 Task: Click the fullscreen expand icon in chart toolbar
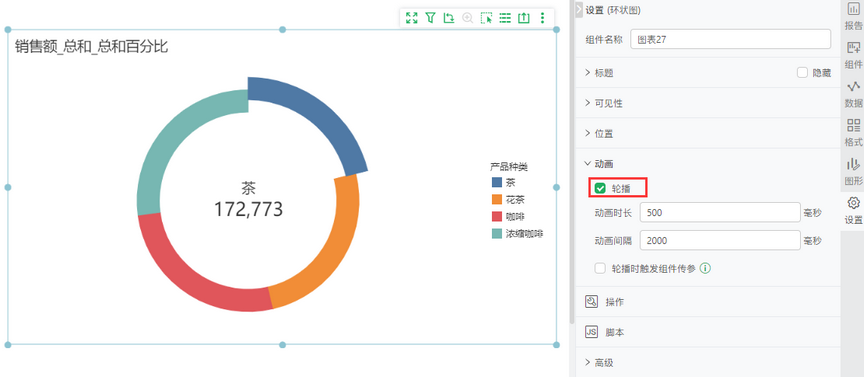point(412,18)
